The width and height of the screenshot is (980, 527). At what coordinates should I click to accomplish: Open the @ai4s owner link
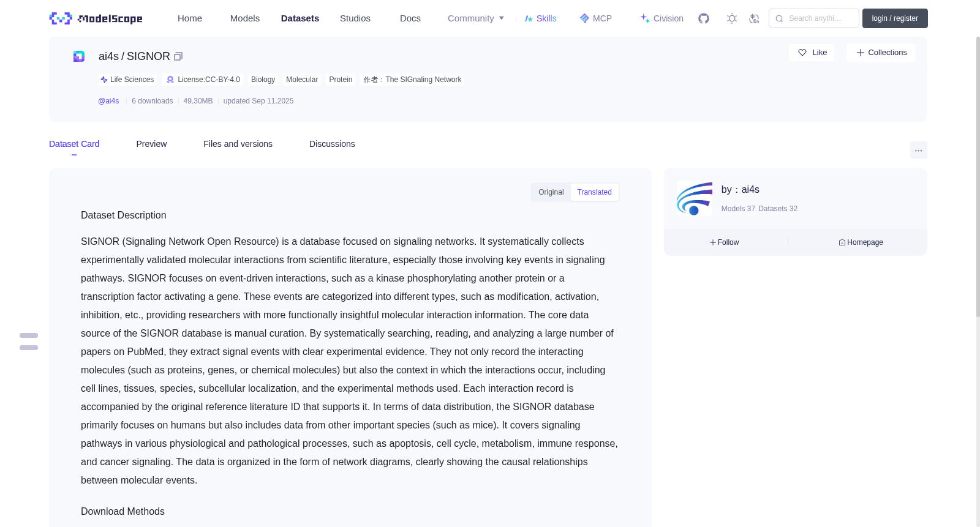(x=108, y=101)
